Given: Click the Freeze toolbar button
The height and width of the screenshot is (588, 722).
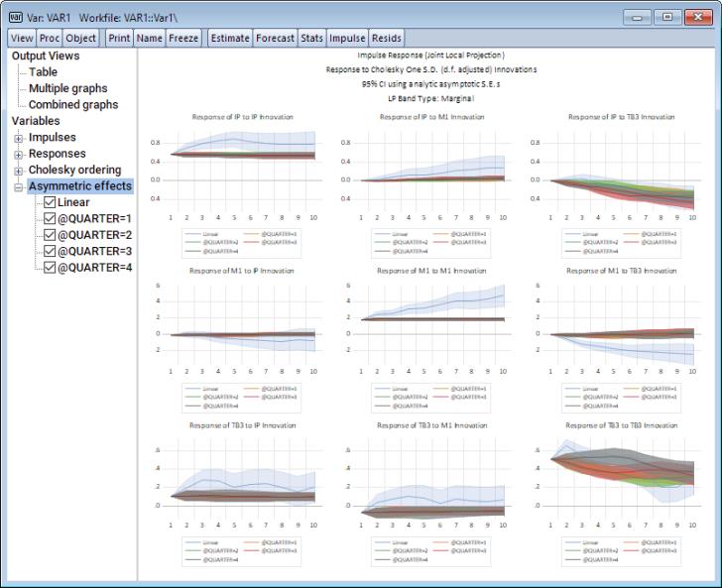Looking at the screenshot, I should coord(183,38).
